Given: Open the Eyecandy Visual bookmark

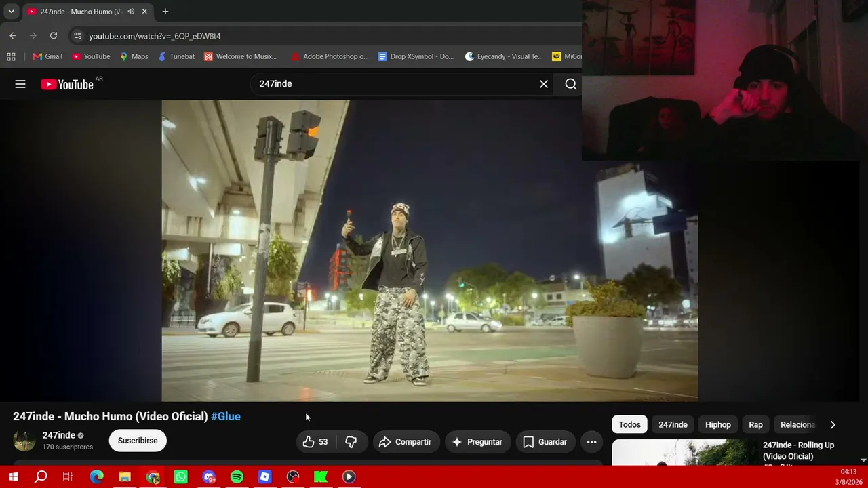Looking at the screenshot, I should [x=504, y=56].
